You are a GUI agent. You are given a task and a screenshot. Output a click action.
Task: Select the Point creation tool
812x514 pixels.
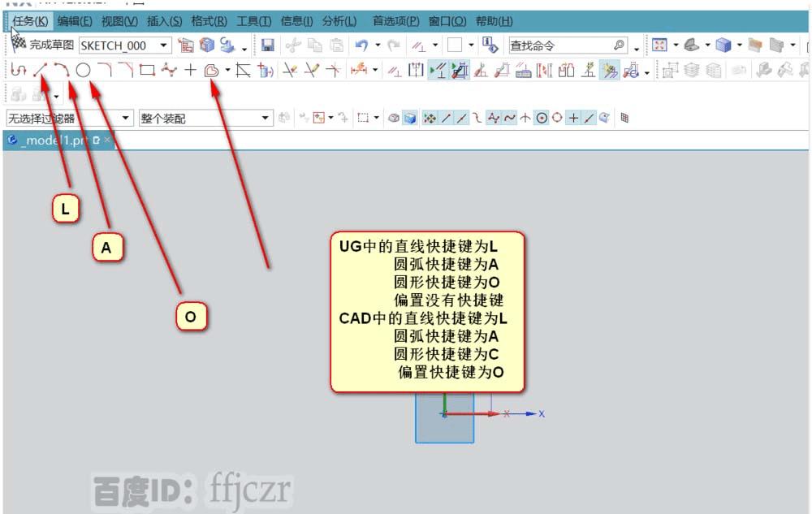tap(188, 71)
